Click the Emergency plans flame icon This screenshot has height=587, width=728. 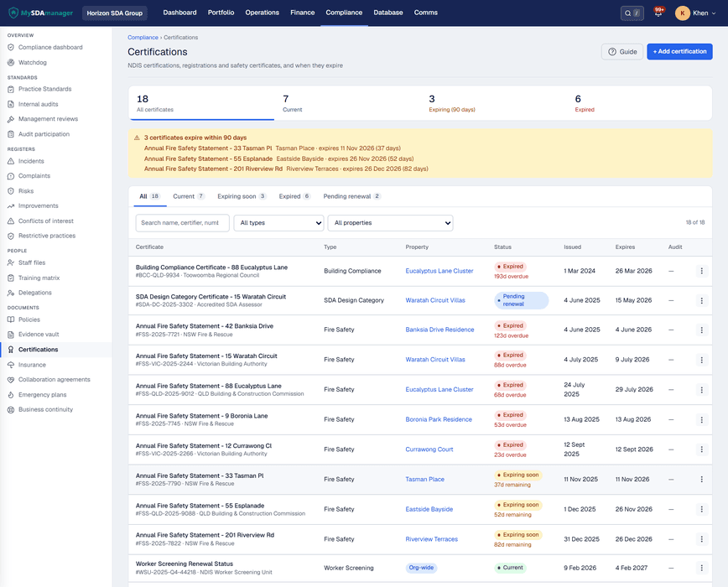11,394
